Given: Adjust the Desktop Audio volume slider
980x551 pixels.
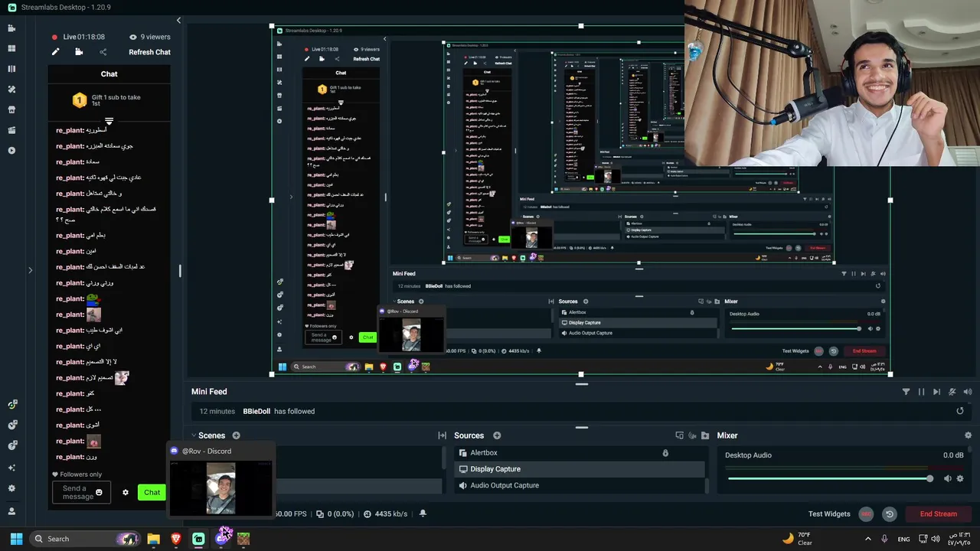Looking at the screenshot, I should [830, 478].
